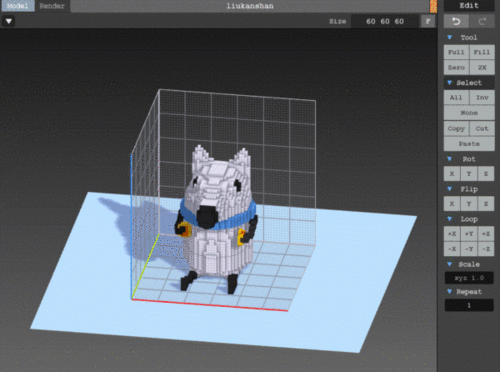Click the Paste button
The image size is (500, 372).
[x=469, y=144]
